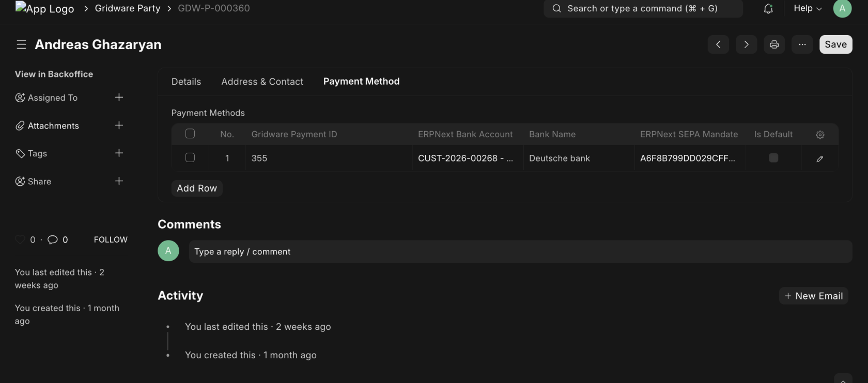Click the scroll-to-top chevron button
The width and height of the screenshot is (868, 383).
(x=843, y=379)
